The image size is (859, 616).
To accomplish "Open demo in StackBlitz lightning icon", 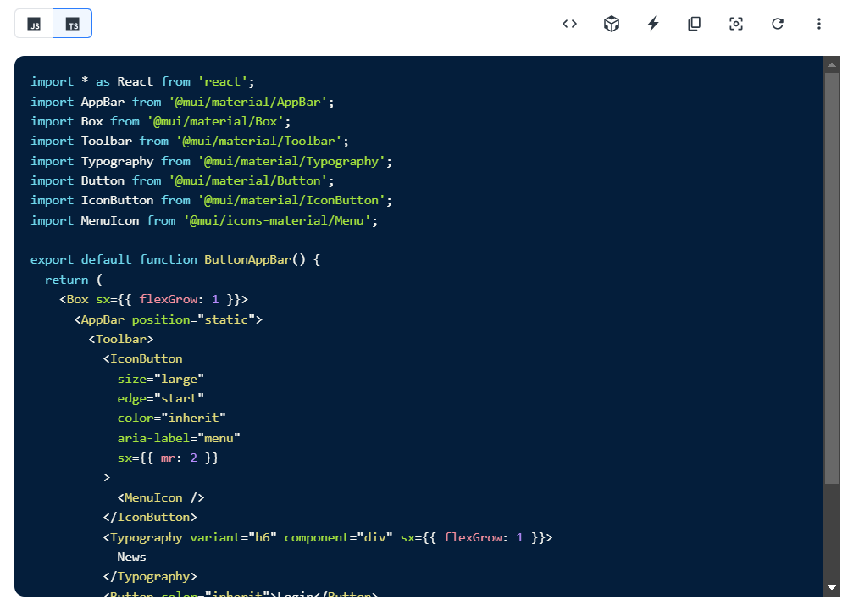I will pos(653,24).
